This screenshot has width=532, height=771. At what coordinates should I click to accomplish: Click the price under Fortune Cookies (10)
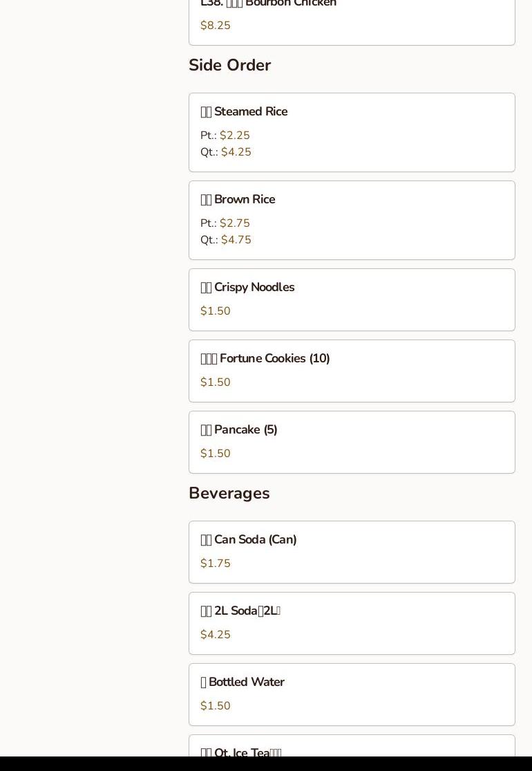pyautogui.click(x=216, y=382)
